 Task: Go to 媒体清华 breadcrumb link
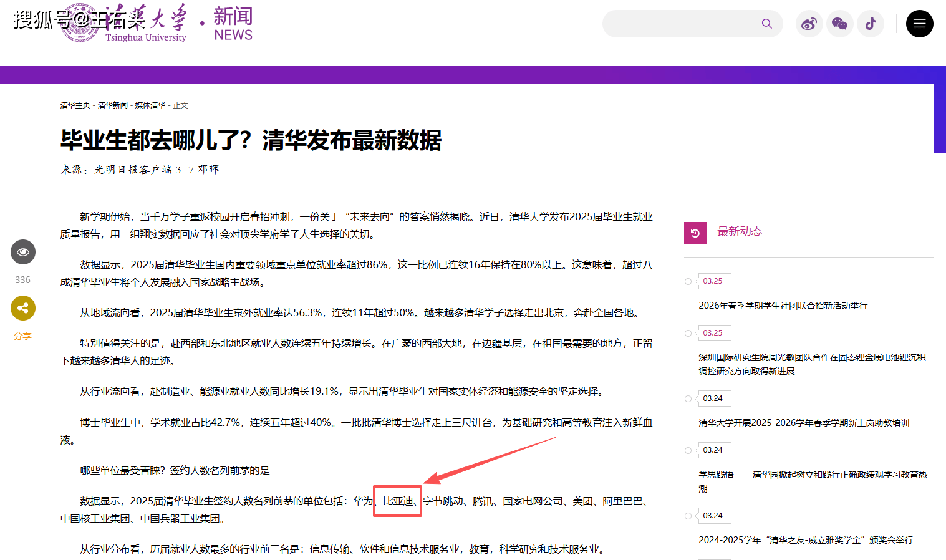point(150,105)
